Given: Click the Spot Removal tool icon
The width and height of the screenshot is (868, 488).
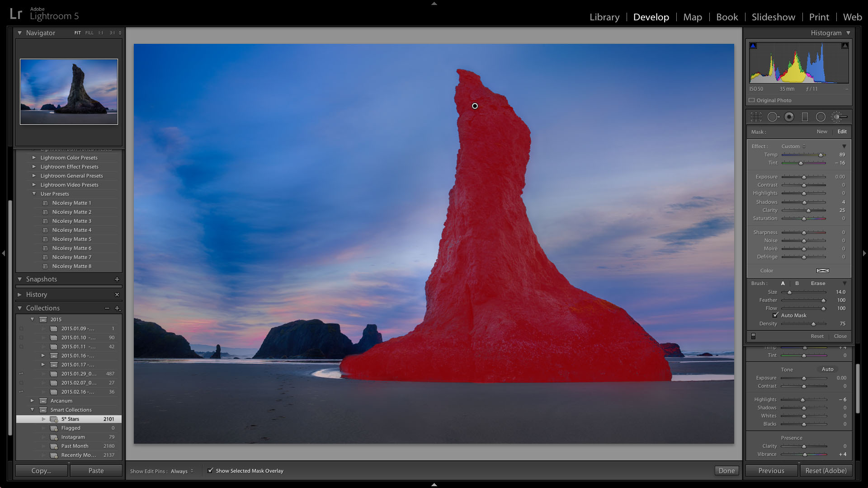Looking at the screenshot, I should click(x=773, y=117).
